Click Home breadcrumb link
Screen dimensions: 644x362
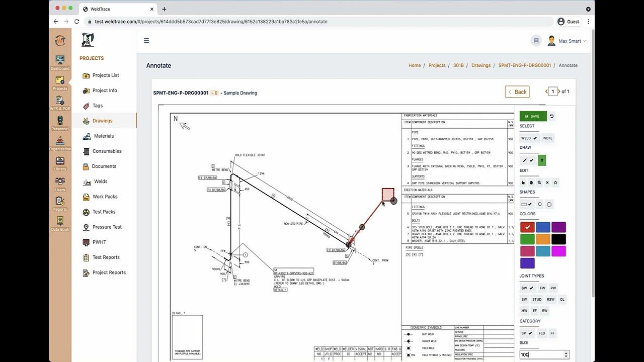click(x=415, y=65)
